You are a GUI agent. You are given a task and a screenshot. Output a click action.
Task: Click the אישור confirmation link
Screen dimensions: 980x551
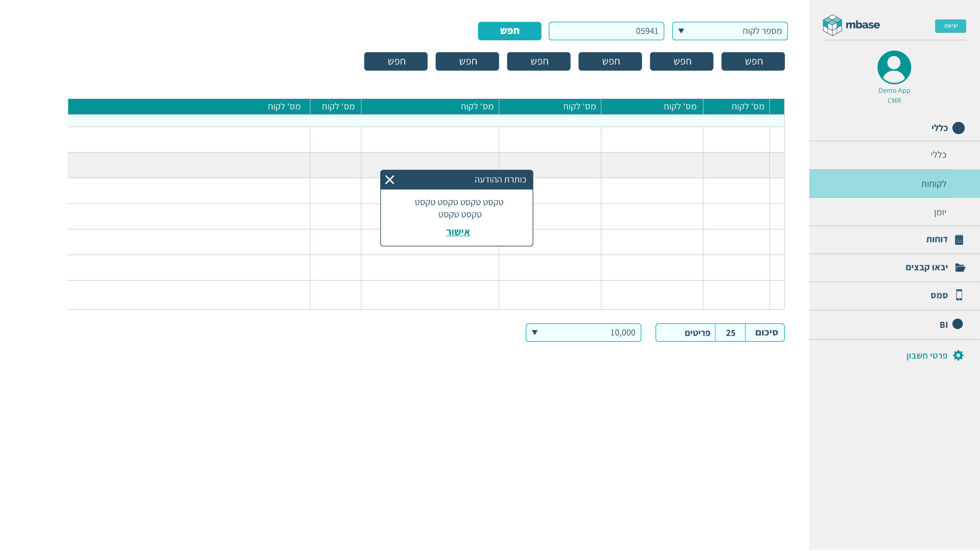coord(458,232)
